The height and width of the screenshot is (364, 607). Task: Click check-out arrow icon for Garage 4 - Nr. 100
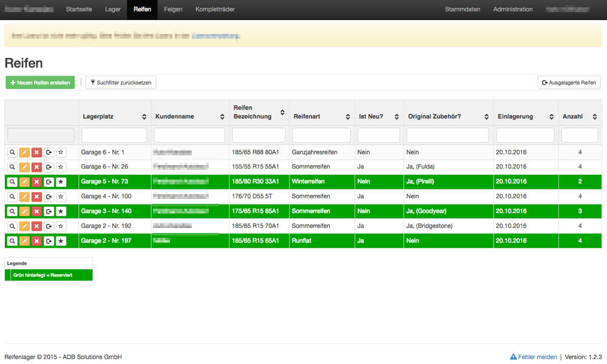(49, 197)
